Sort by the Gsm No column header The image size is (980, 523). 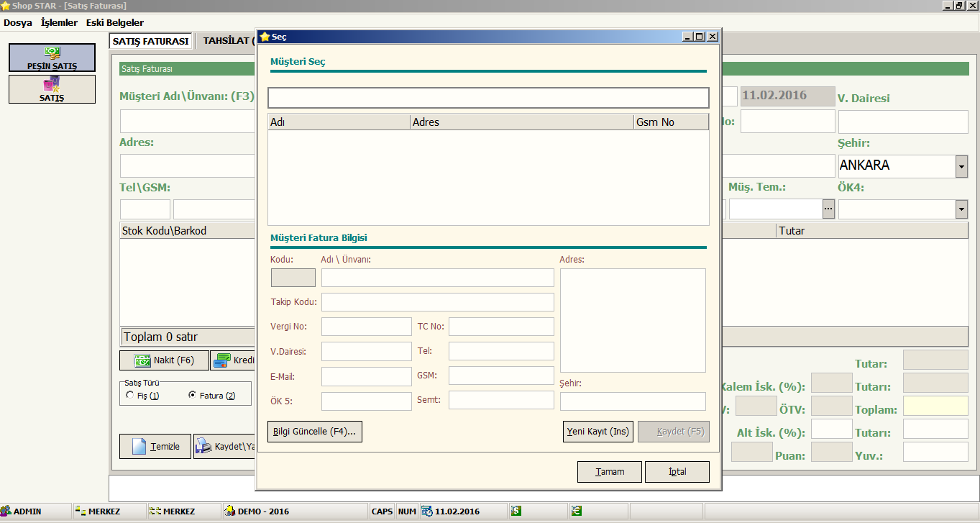(671, 122)
